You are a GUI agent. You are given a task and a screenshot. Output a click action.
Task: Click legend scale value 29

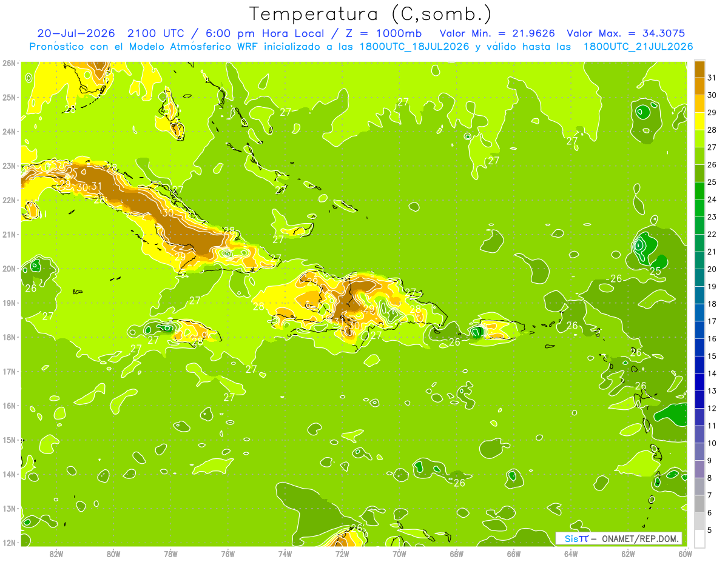(712, 112)
